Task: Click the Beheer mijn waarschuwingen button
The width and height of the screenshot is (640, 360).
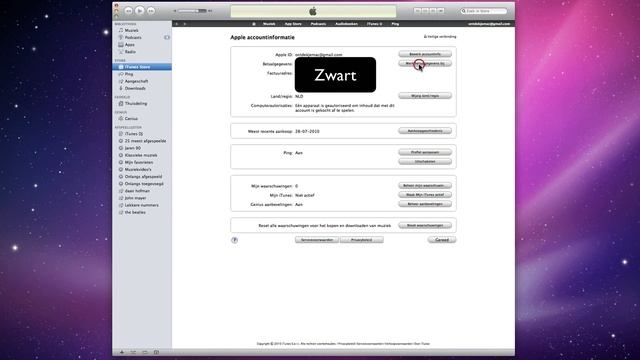Action: tap(425, 186)
